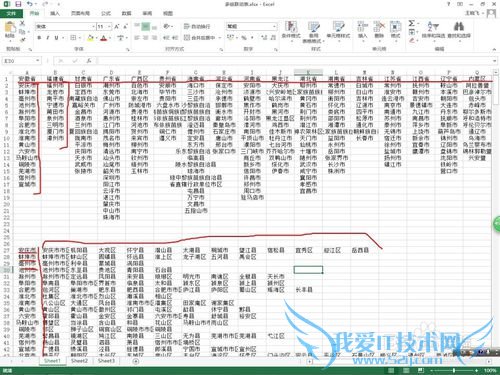Open the Font dialog launcher
The width and height of the screenshot is (500, 375).
click(x=127, y=49)
